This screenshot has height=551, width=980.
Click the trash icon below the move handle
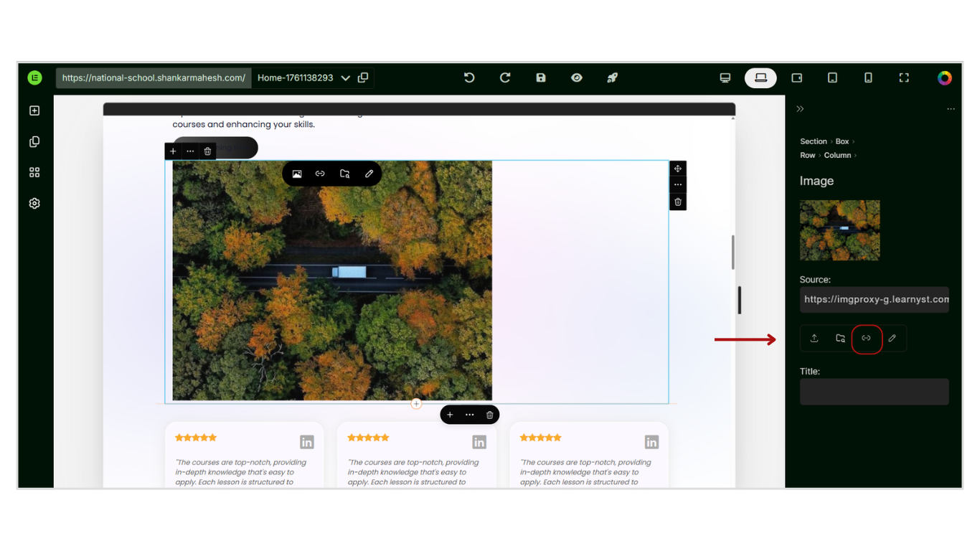(x=678, y=202)
